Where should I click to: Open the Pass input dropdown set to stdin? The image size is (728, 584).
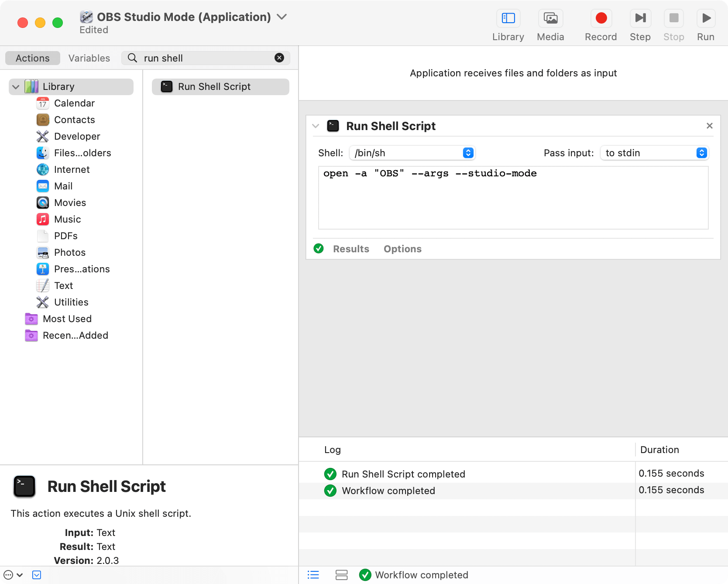[x=654, y=153]
